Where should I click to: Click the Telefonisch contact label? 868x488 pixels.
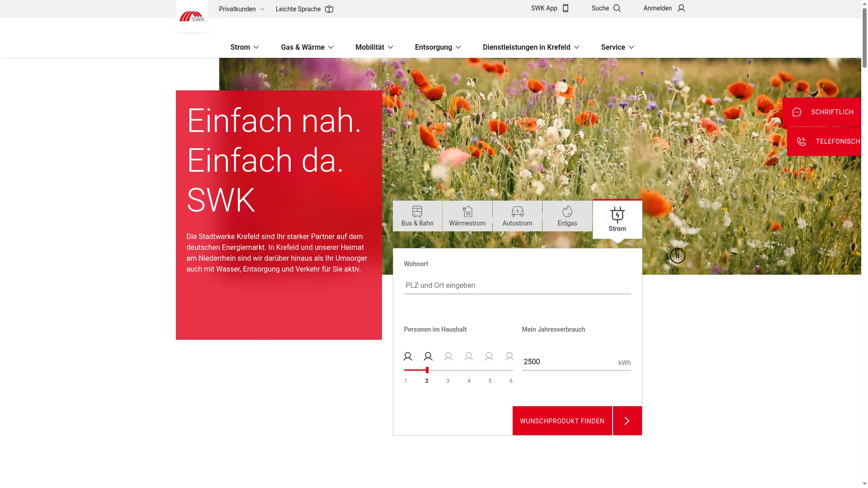point(838,141)
